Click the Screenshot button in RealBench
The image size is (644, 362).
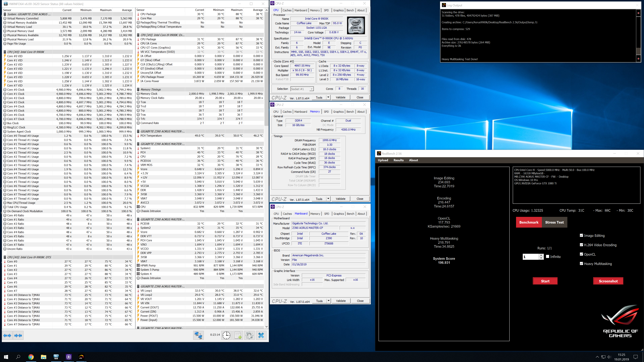[x=608, y=281]
